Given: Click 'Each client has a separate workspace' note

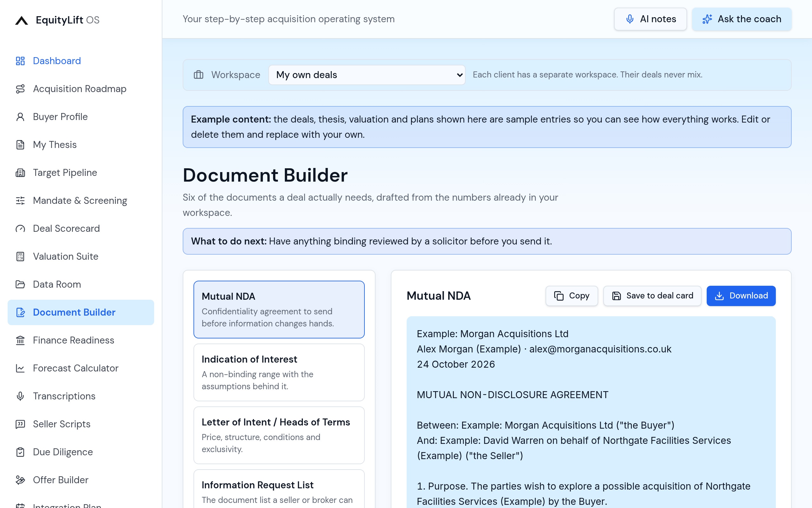Looking at the screenshot, I should (587, 75).
